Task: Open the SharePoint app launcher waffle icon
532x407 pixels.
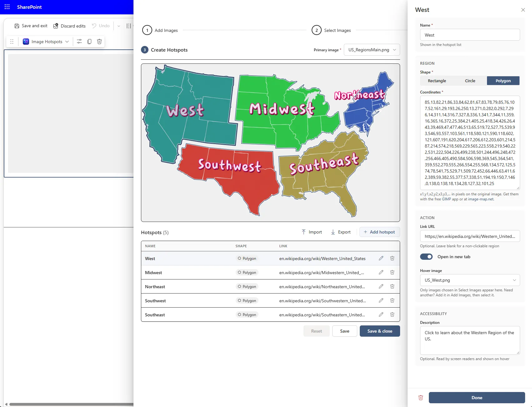Action: [7, 7]
